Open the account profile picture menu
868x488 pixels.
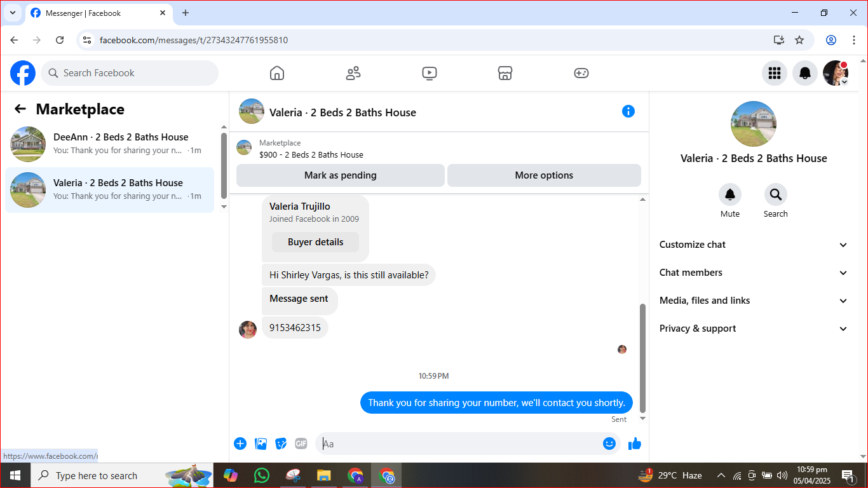836,73
